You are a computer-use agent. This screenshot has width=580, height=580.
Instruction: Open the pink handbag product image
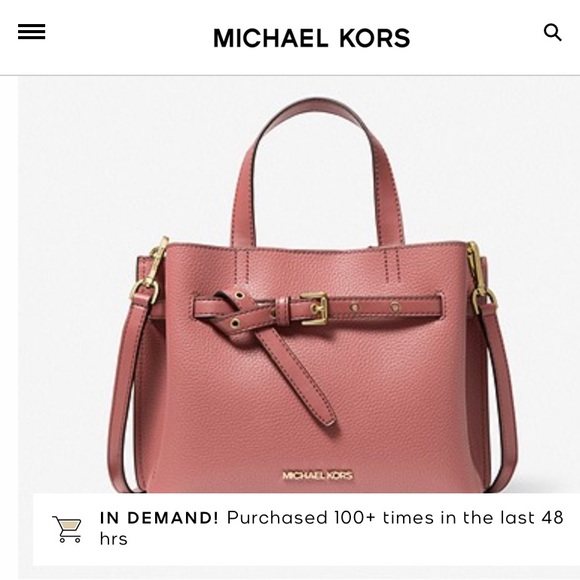click(x=312, y=295)
